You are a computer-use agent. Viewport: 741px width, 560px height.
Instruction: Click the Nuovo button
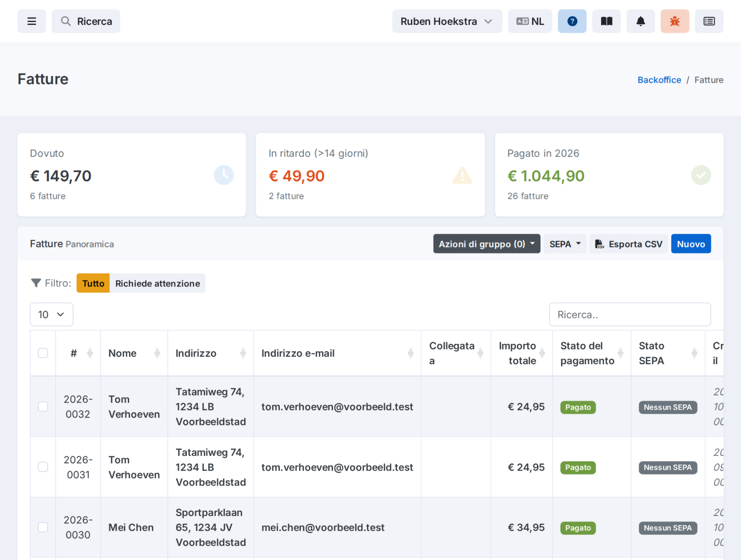[691, 244]
